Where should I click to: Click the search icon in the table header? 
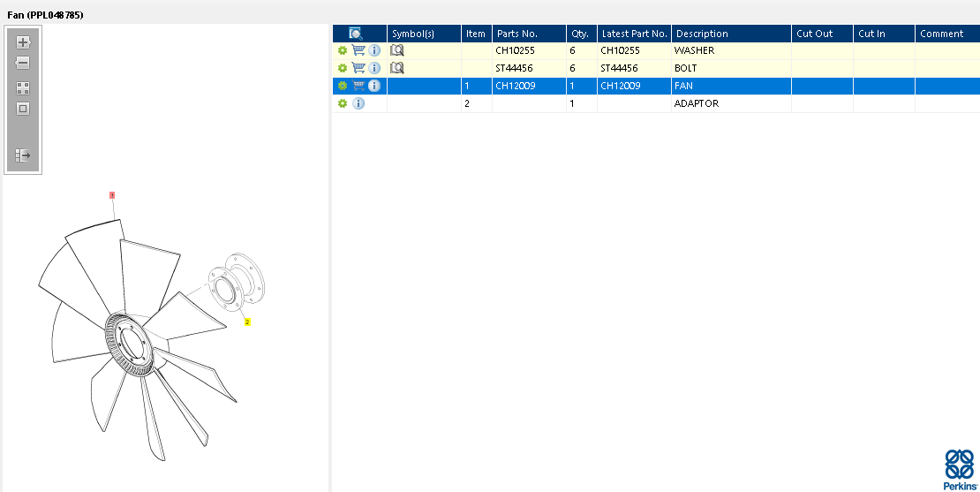tap(356, 34)
